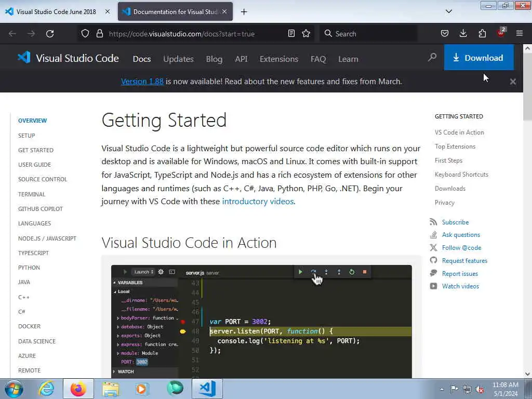532x399 pixels.
Task: Click the site security padlock icon
Action: click(99, 34)
